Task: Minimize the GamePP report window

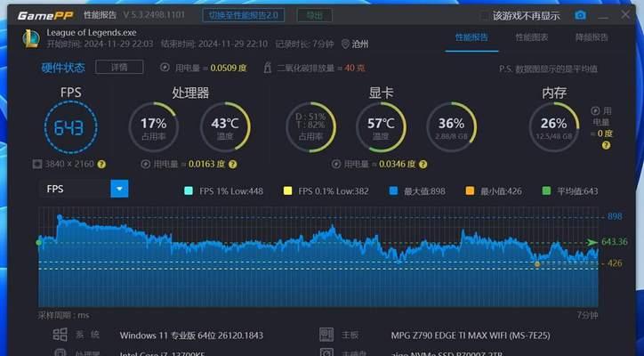Action: [x=603, y=16]
